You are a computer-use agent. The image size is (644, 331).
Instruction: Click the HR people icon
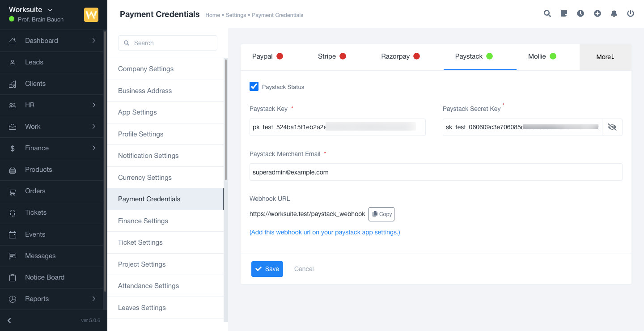[x=13, y=105]
